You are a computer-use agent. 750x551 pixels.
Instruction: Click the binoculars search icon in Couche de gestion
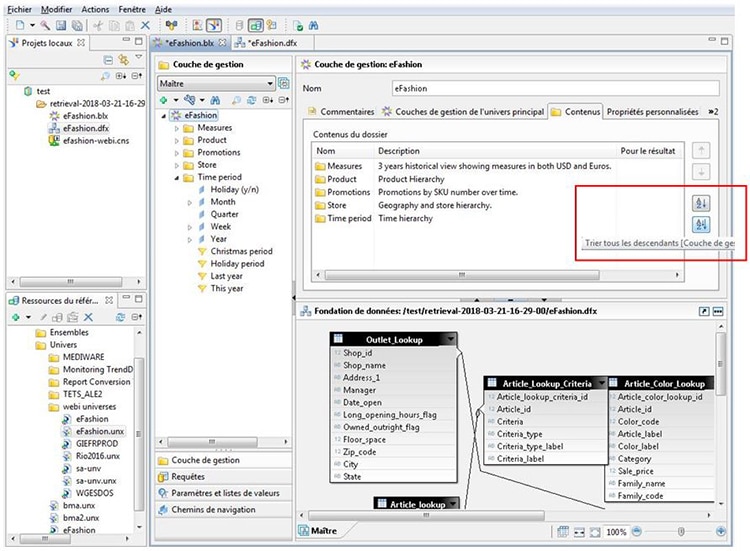[215, 100]
